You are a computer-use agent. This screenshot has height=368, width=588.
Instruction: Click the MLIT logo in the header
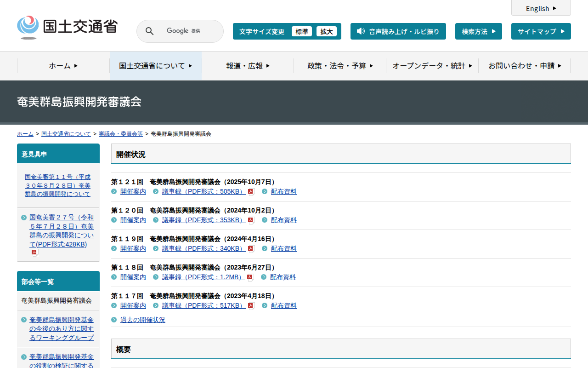(67, 27)
